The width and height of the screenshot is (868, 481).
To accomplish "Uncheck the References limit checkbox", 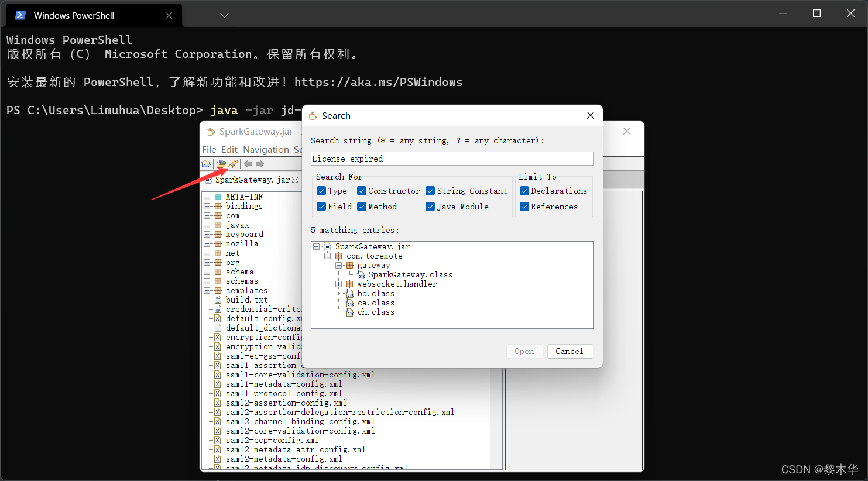I will (x=524, y=207).
